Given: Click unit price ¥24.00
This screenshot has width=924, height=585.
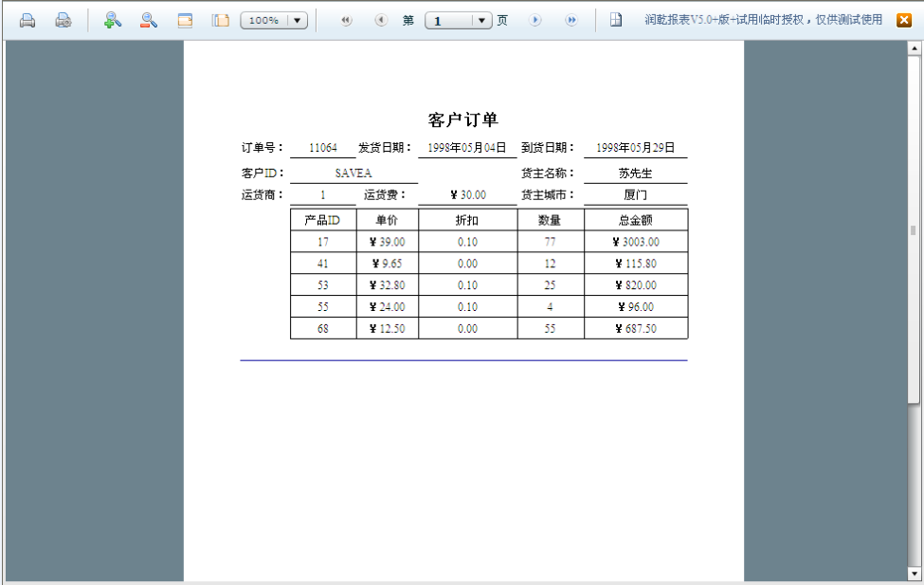Looking at the screenshot, I should click(x=388, y=306).
